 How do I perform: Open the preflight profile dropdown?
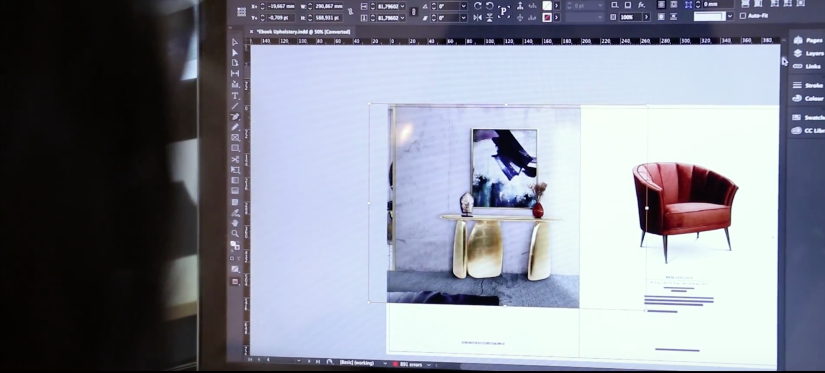tap(385, 364)
